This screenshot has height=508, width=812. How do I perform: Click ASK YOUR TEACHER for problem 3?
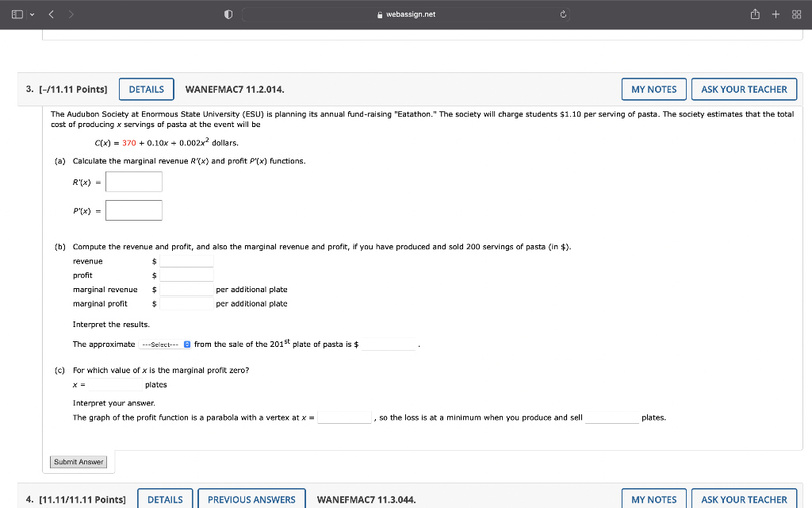(x=744, y=89)
